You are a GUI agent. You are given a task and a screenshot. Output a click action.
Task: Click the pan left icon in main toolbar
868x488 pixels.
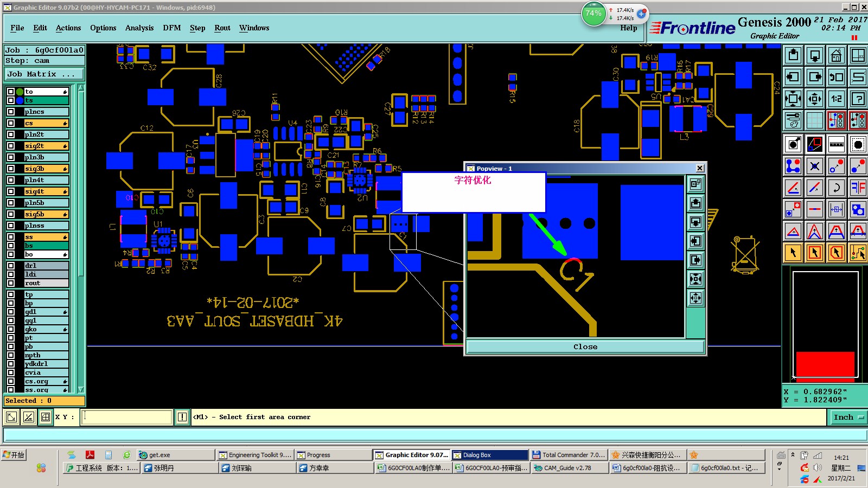[793, 77]
